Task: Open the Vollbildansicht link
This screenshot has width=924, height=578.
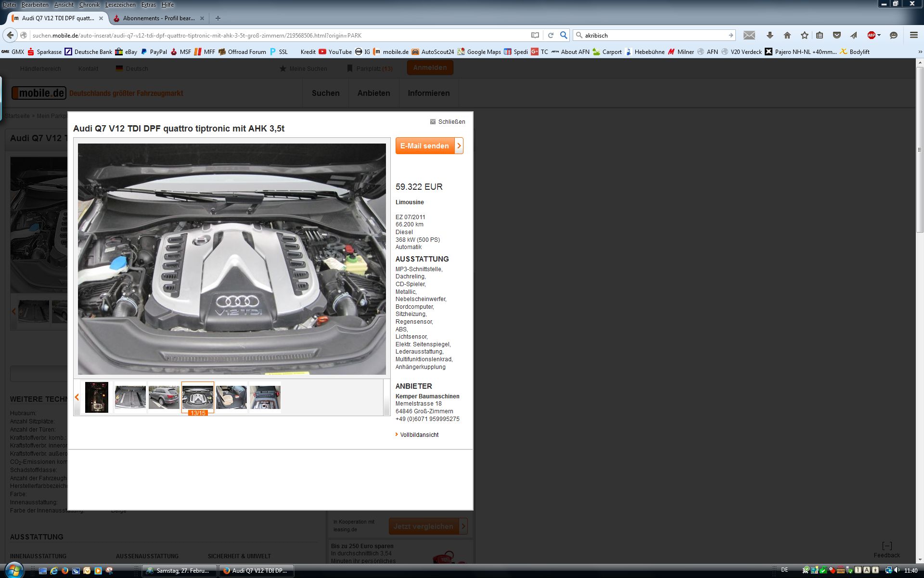Action: click(419, 435)
